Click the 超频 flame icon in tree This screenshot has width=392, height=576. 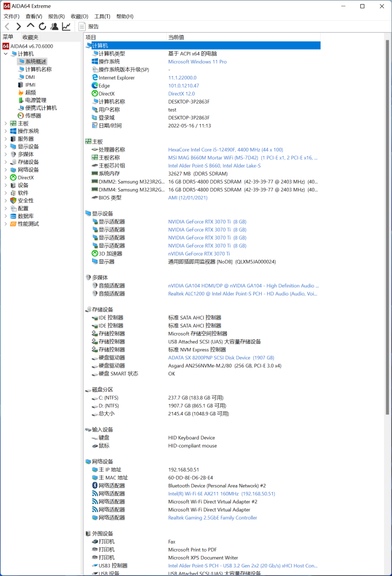[x=21, y=92]
